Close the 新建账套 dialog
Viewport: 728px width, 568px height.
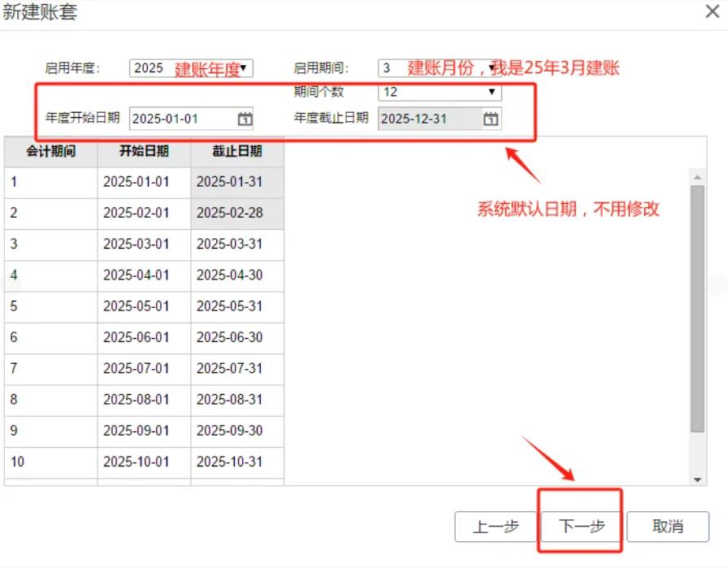pyautogui.click(x=711, y=12)
